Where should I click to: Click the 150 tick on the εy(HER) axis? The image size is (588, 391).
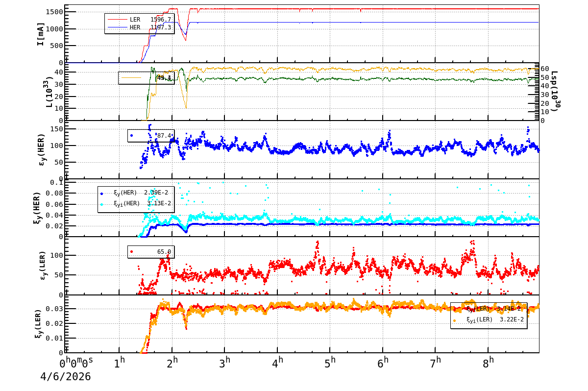click(57, 129)
